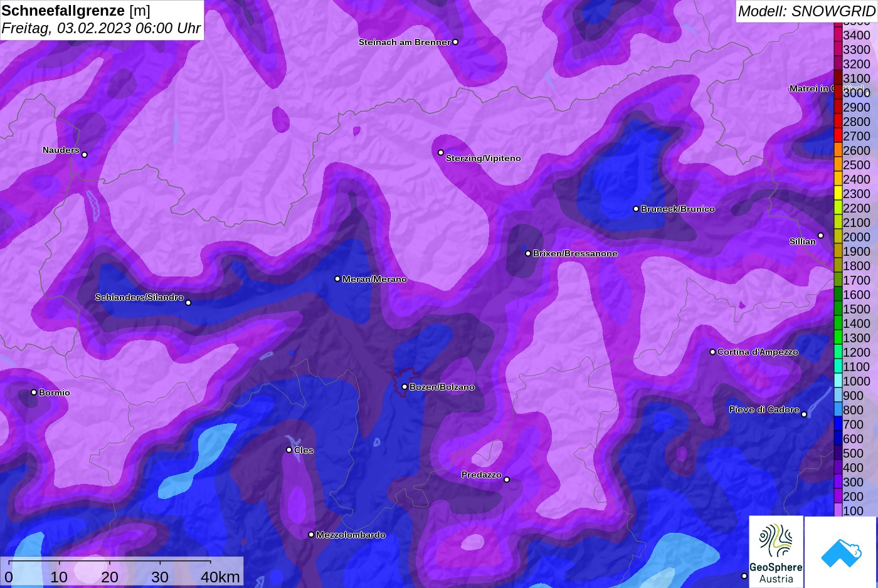878x588 pixels.
Task: Click the 2000 legend value label
Action: (x=857, y=237)
